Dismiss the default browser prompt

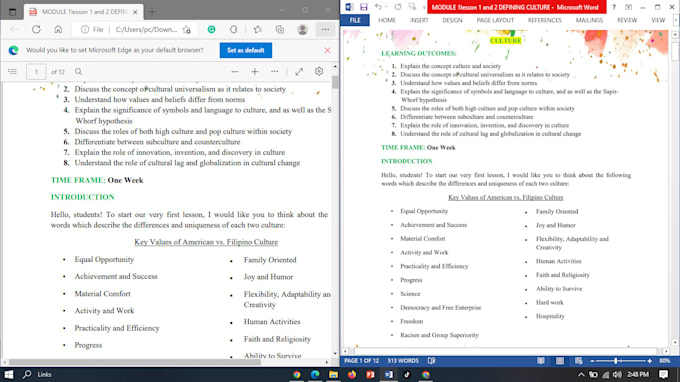coord(327,50)
